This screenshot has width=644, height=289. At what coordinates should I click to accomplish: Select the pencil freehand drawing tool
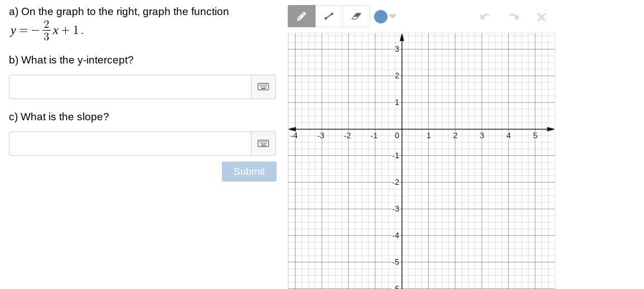click(x=302, y=16)
